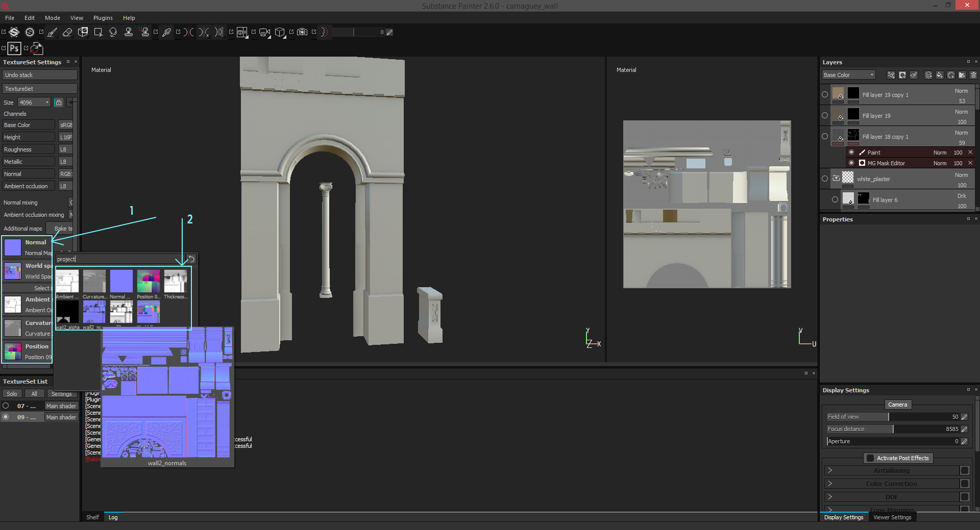Image resolution: width=980 pixels, height=530 pixels.
Task: Open the Main shader dropdown for set 09
Action: (x=61, y=417)
